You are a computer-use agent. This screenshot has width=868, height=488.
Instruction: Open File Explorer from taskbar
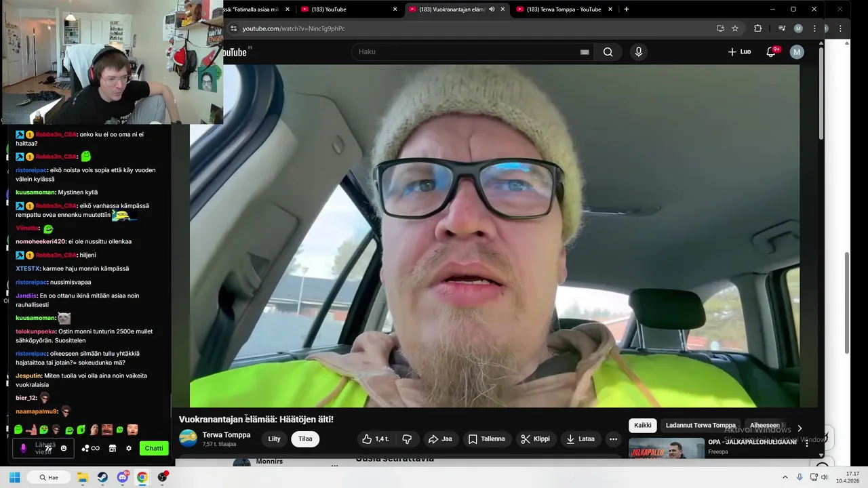[83, 477]
